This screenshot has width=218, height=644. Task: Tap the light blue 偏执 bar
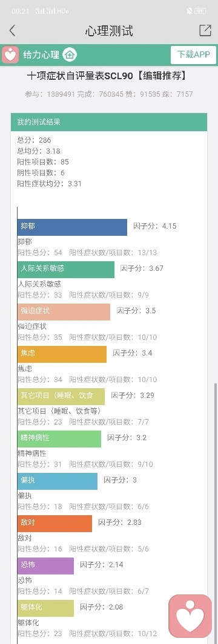click(58, 481)
